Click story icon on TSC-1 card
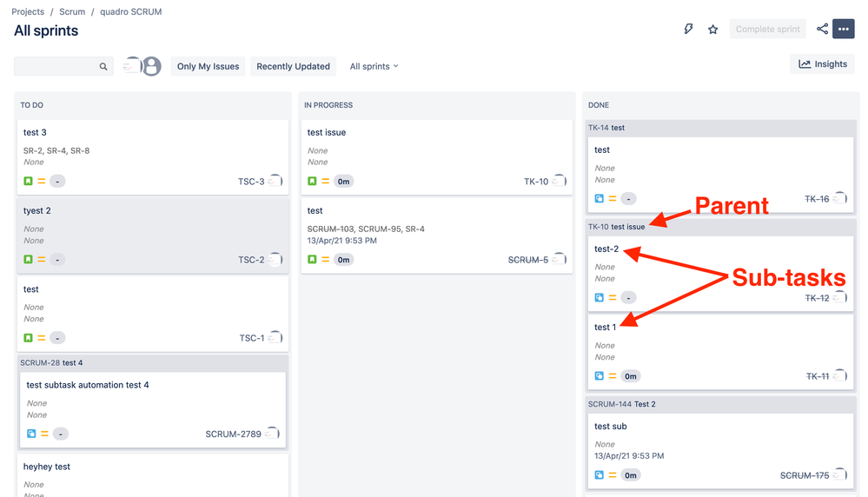The height and width of the screenshot is (497, 868). (28, 338)
